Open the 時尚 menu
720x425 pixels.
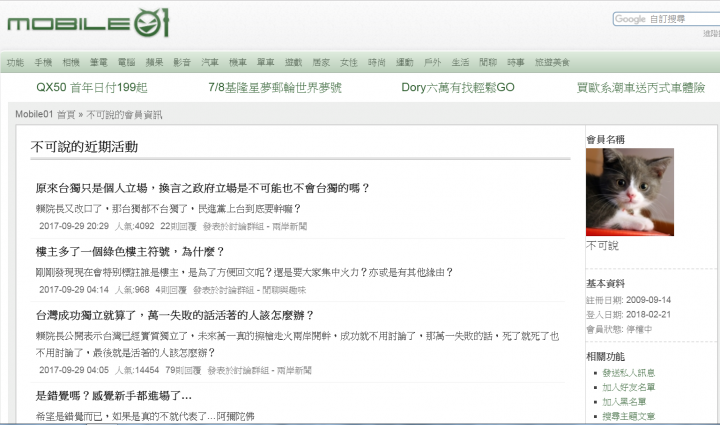(377, 62)
